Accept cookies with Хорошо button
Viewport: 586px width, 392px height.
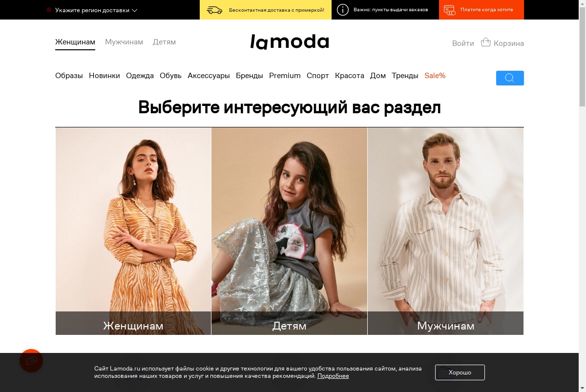pyautogui.click(x=460, y=372)
